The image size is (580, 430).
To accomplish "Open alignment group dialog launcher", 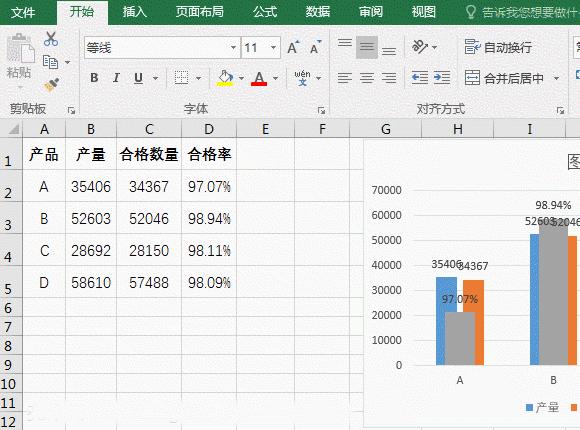I will [560, 110].
